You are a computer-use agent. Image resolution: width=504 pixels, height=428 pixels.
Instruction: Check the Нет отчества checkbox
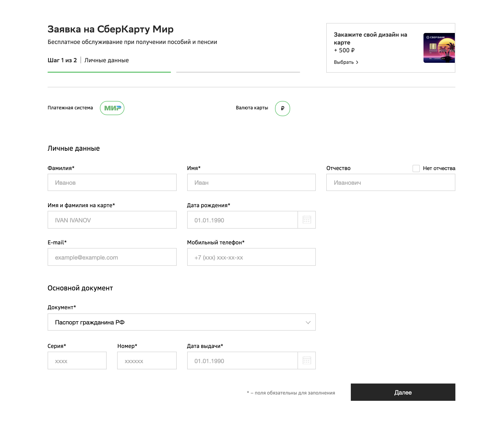(x=416, y=168)
